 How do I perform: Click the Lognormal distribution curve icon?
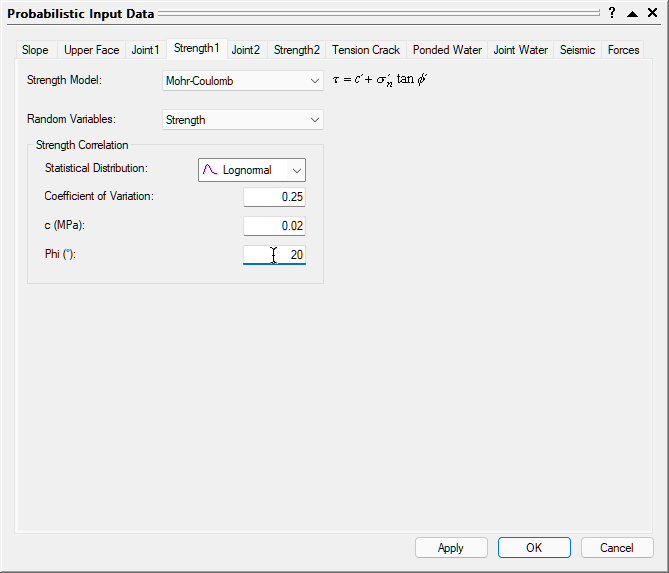click(210, 170)
